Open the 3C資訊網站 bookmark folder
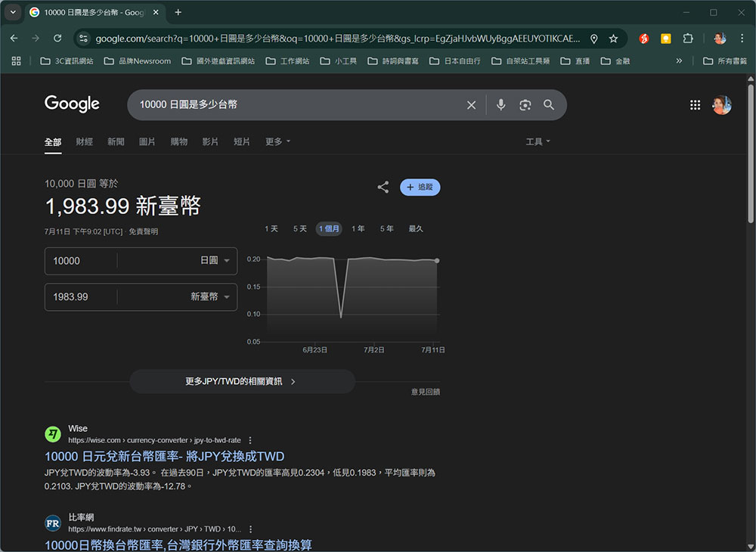The image size is (756, 552). [67, 60]
